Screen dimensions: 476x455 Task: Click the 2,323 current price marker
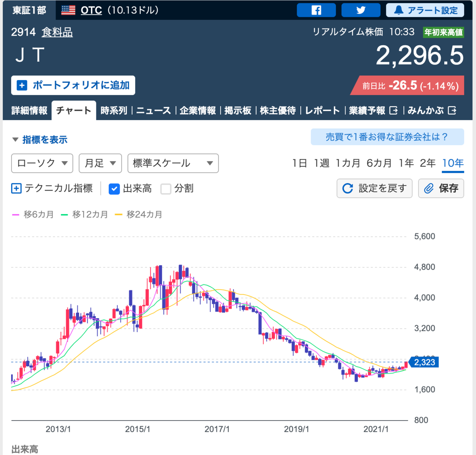click(x=424, y=362)
